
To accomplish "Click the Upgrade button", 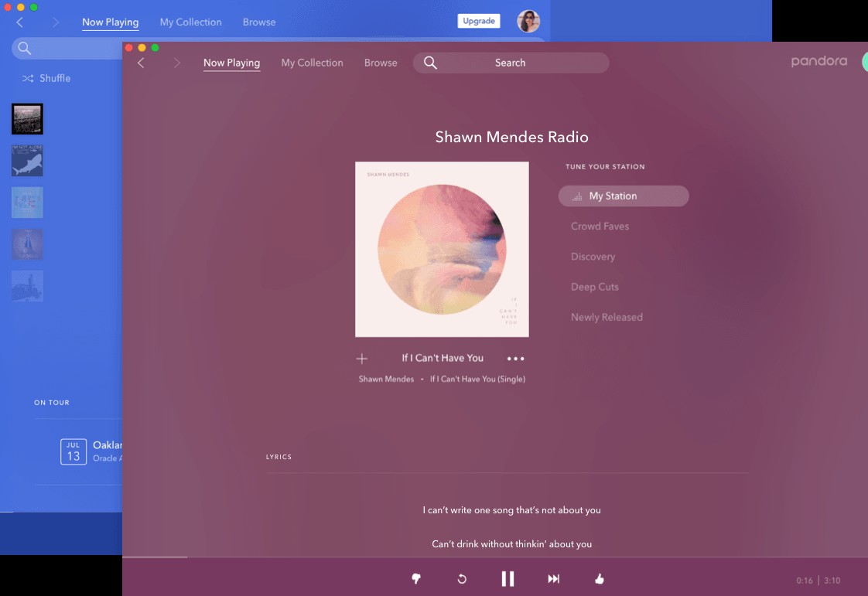I will coord(479,21).
